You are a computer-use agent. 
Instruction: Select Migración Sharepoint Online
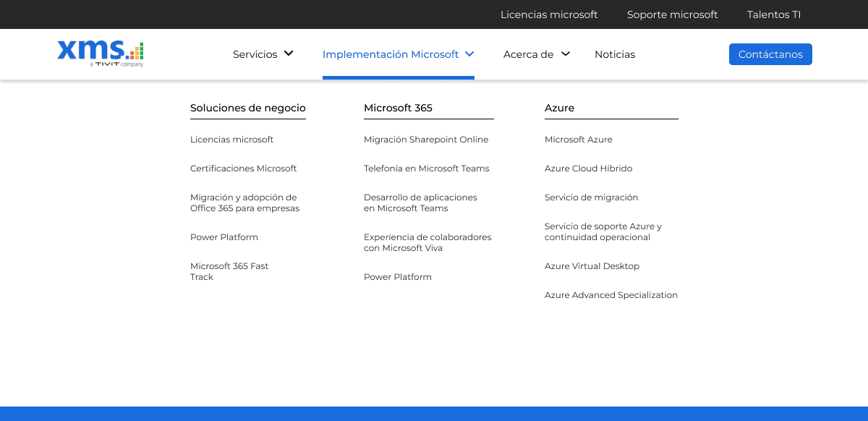click(426, 140)
